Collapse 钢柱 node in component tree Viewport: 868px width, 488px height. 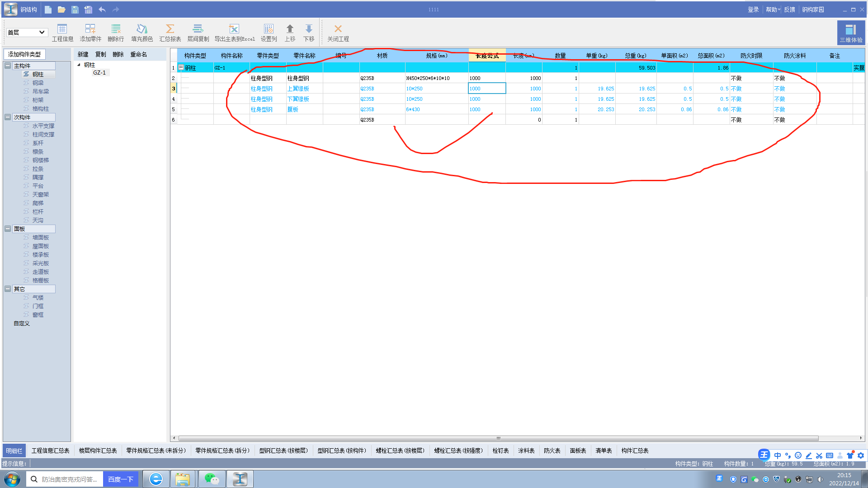[x=79, y=65]
